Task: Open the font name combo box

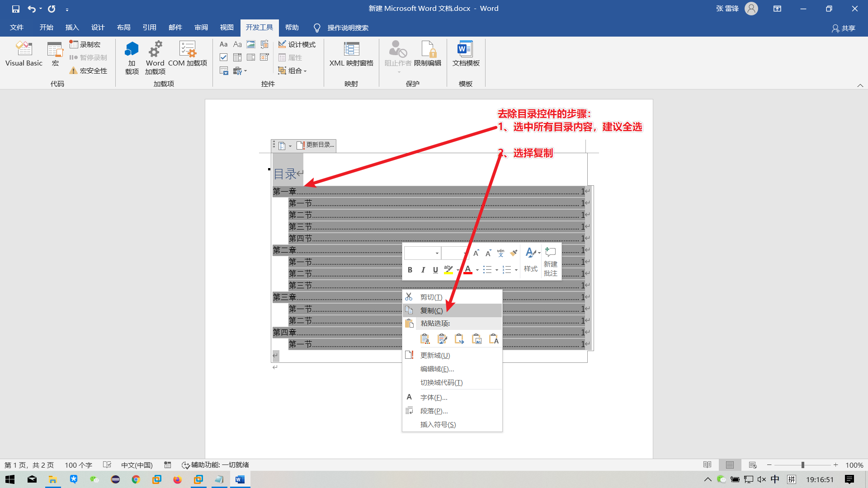Action: pos(422,253)
